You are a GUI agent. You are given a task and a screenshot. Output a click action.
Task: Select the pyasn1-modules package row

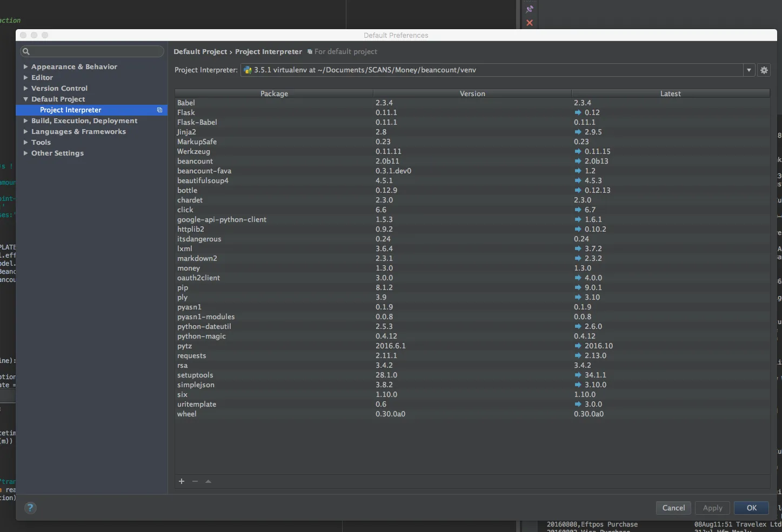[x=472, y=316]
